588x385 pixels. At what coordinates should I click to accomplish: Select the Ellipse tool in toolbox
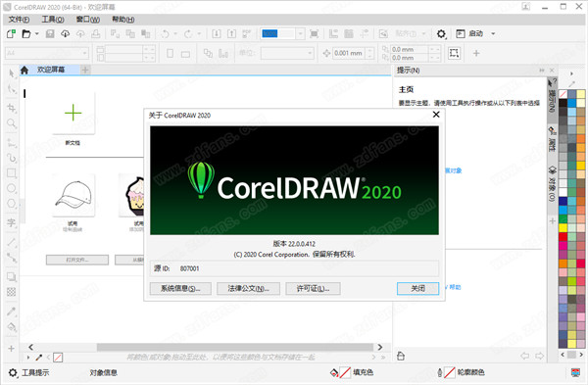point(11,188)
